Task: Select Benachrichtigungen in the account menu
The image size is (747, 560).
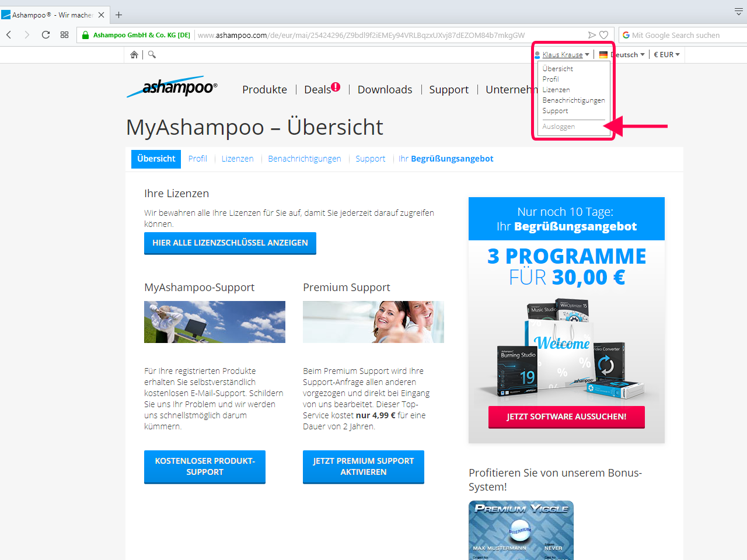Action: point(574,100)
